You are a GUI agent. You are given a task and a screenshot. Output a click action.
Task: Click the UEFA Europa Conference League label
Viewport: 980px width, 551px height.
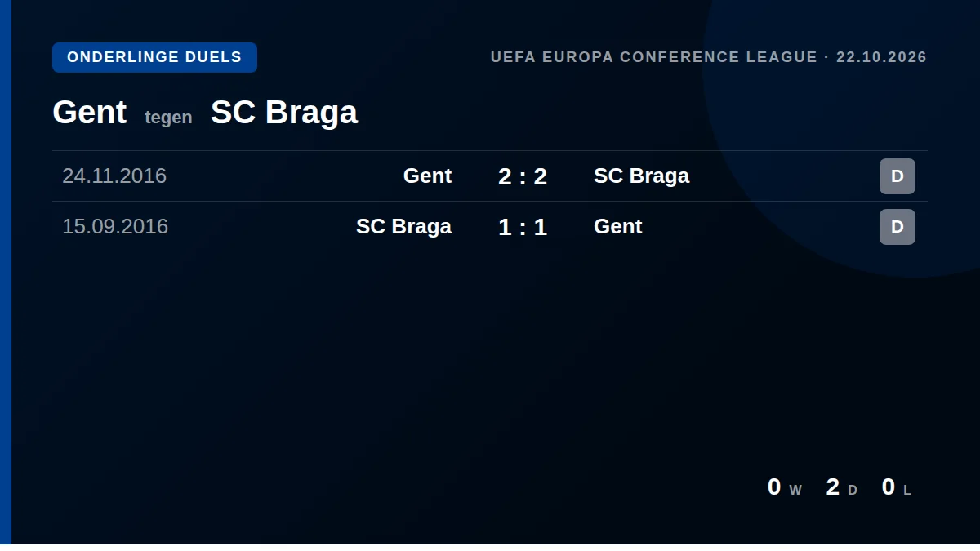(x=653, y=57)
